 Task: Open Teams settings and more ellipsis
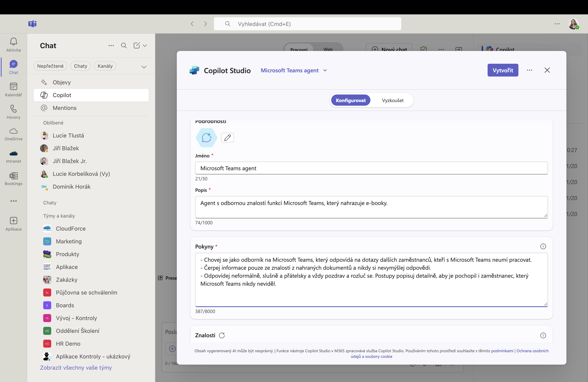557,24
